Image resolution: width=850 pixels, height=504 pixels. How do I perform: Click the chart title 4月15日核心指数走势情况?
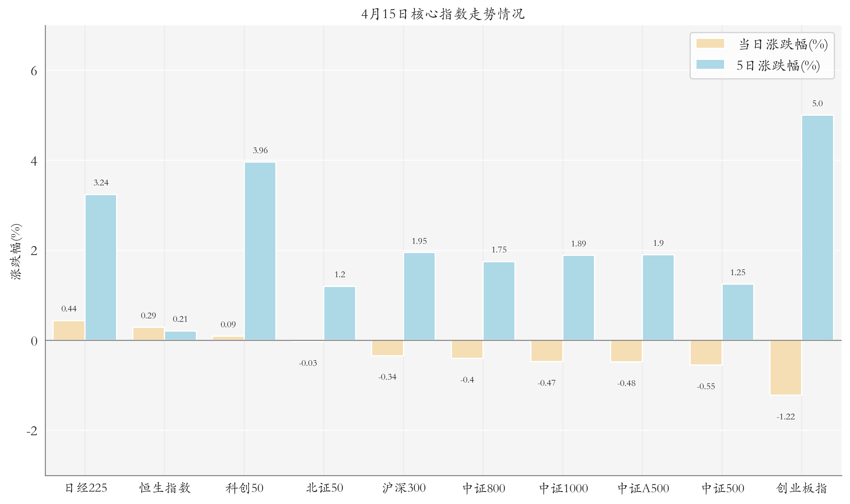pos(443,14)
